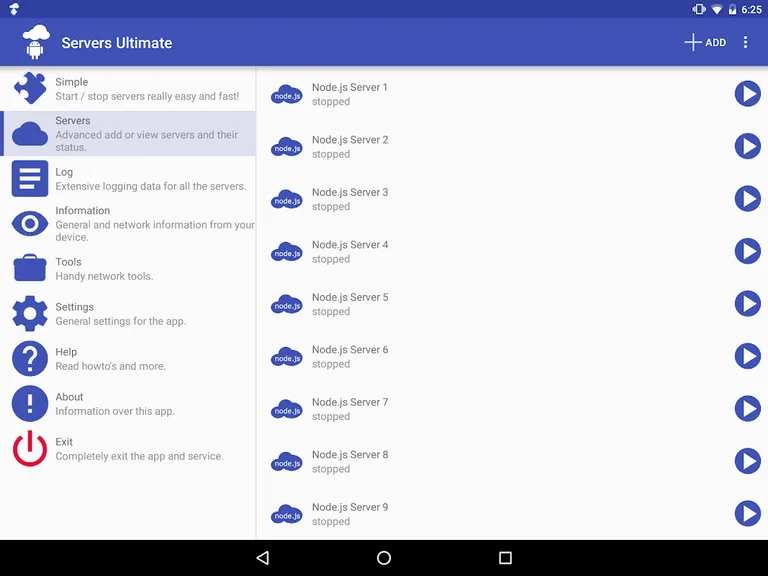Open the Tools briefcase icon
This screenshot has height=576, width=768.
point(30,268)
